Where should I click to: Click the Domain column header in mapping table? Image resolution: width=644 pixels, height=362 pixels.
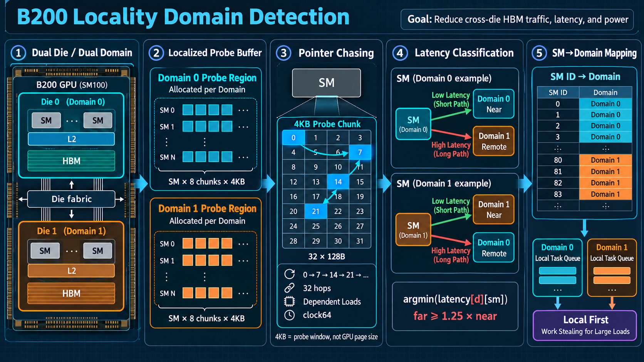click(605, 92)
